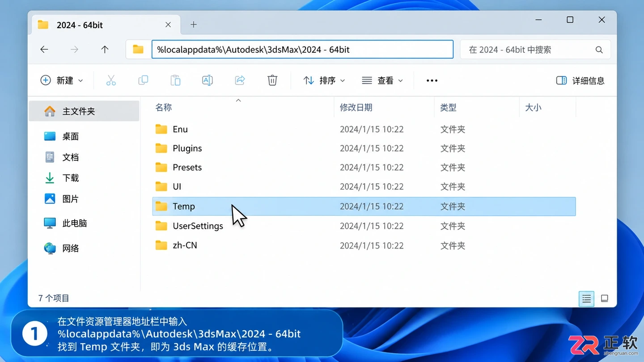Click the Back navigation arrow
Image resolution: width=644 pixels, height=362 pixels.
tap(44, 50)
